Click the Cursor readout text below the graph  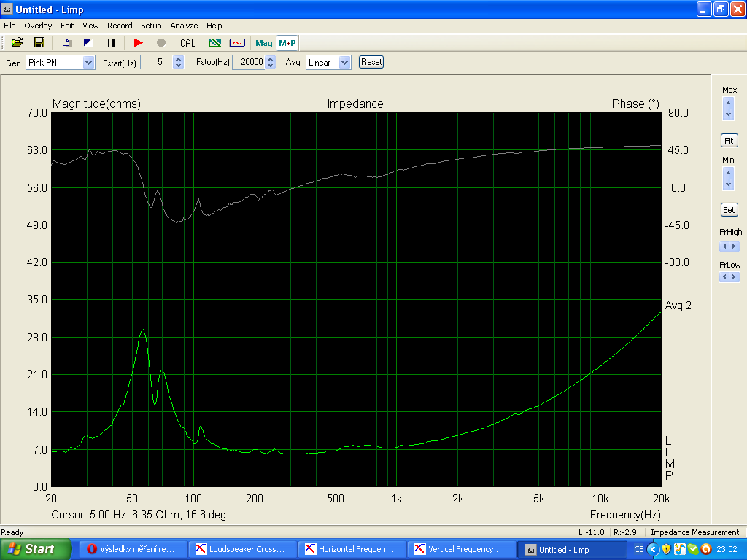click(x=139, y=515)
